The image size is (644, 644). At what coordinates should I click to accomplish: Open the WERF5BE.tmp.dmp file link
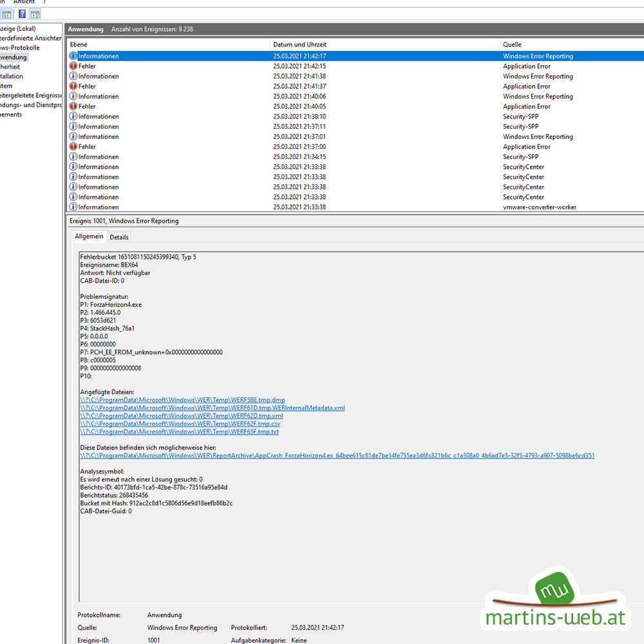click(182, 400)
